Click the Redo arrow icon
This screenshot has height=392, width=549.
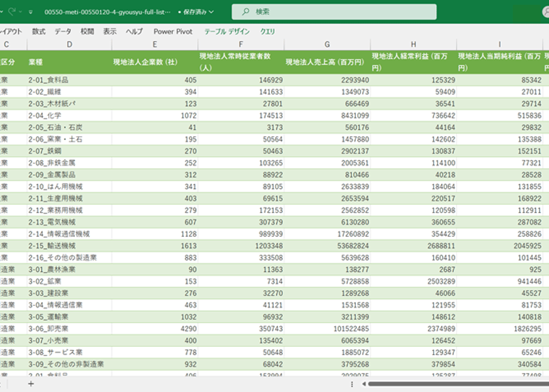click(12, 11)
